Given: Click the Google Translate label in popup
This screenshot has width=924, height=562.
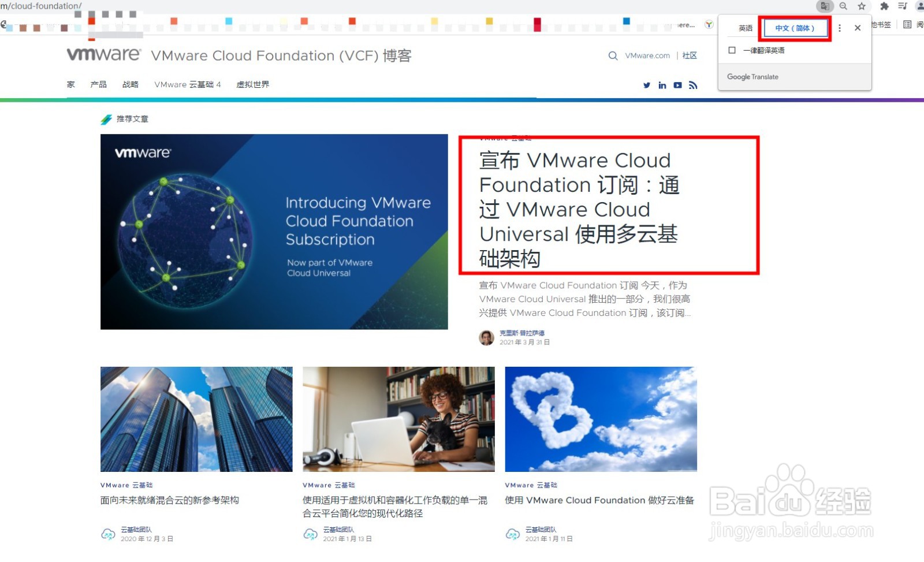Looking at the screenshot, I should click(752, 77).
